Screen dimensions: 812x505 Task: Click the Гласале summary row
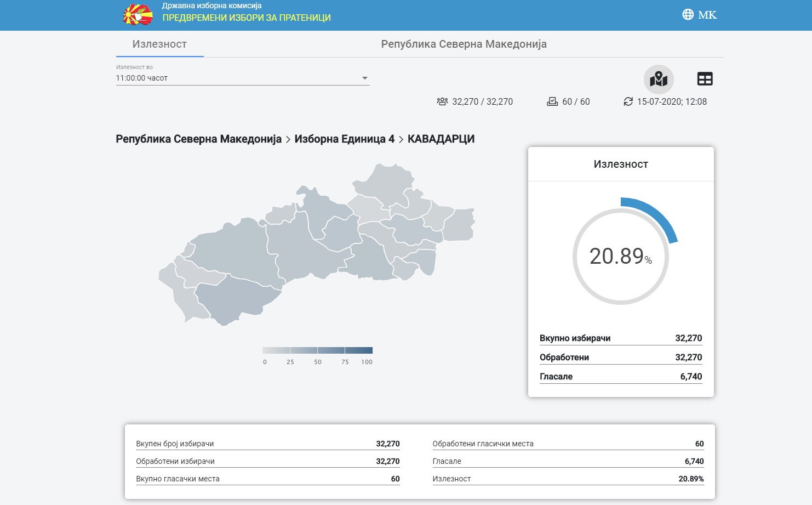568,461
